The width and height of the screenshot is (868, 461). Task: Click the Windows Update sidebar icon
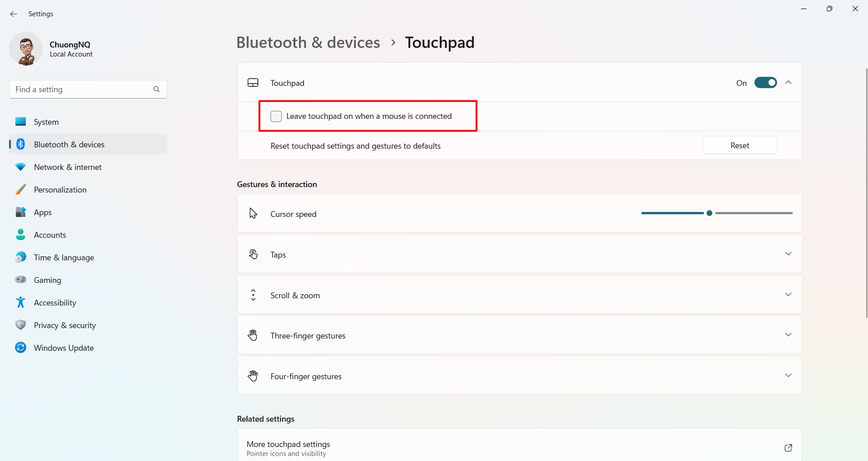tap(20, 348)
